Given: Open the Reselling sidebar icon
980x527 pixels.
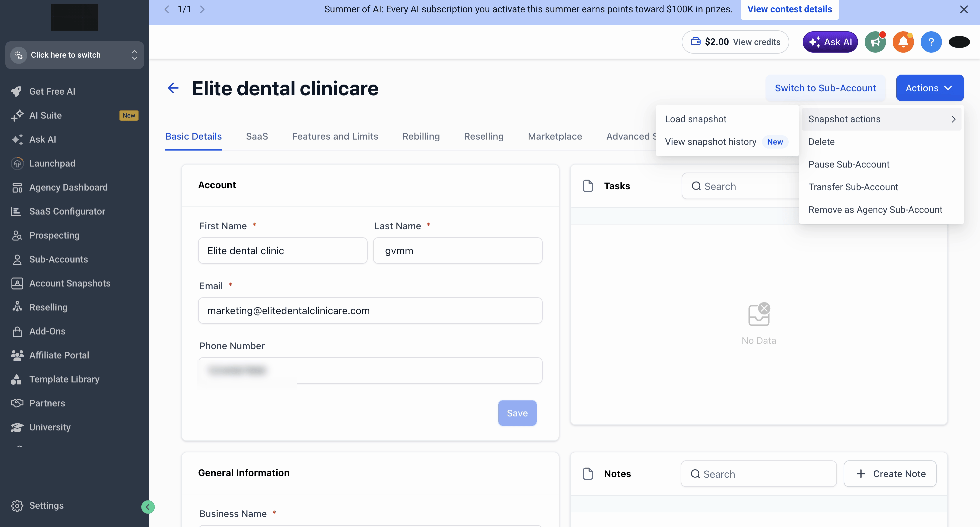Looking at the screenshot, I should (17, 307).
